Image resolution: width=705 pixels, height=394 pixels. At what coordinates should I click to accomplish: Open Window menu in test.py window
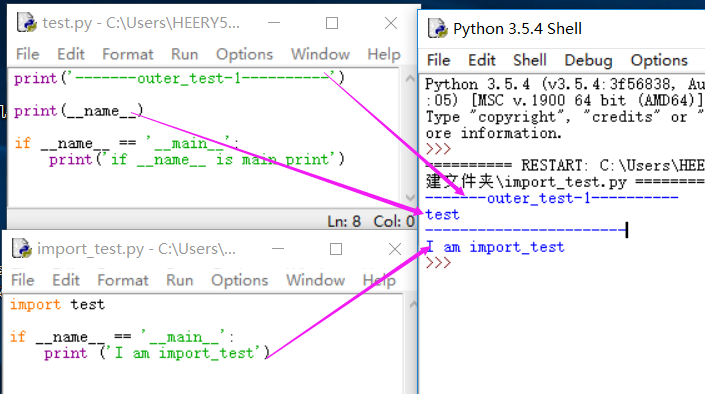point(320,54)
